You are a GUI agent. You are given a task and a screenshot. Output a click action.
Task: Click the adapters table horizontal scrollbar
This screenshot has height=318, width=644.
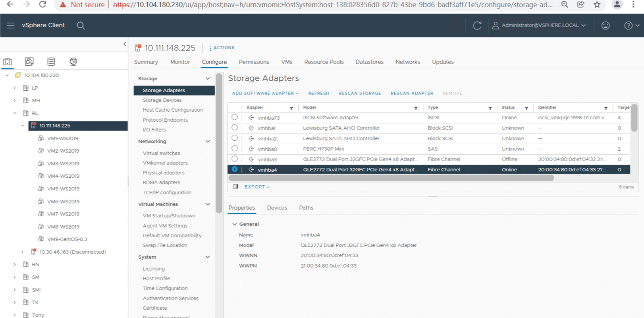(x=391, y=178)
